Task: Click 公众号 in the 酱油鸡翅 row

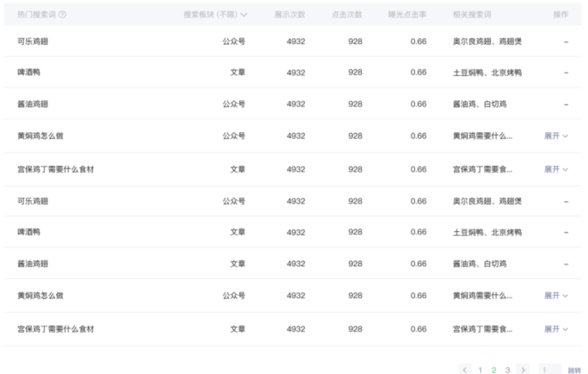Action: click(234, 104)
